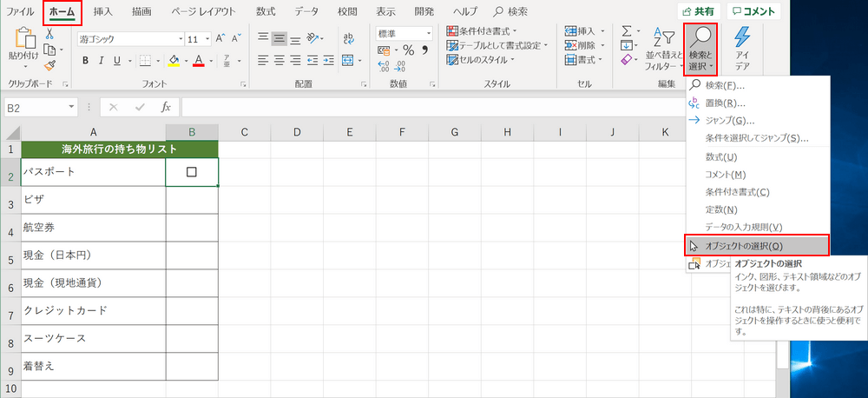
Task: Toggle Italic formatting
Action: (x=101, y=61)
